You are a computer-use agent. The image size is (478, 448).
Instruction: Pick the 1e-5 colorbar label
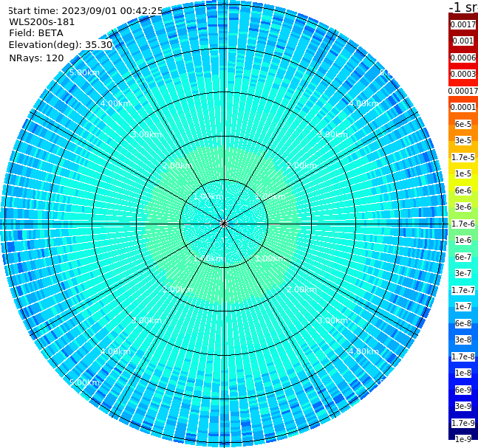pyautogui.click(x=463, y=173)
